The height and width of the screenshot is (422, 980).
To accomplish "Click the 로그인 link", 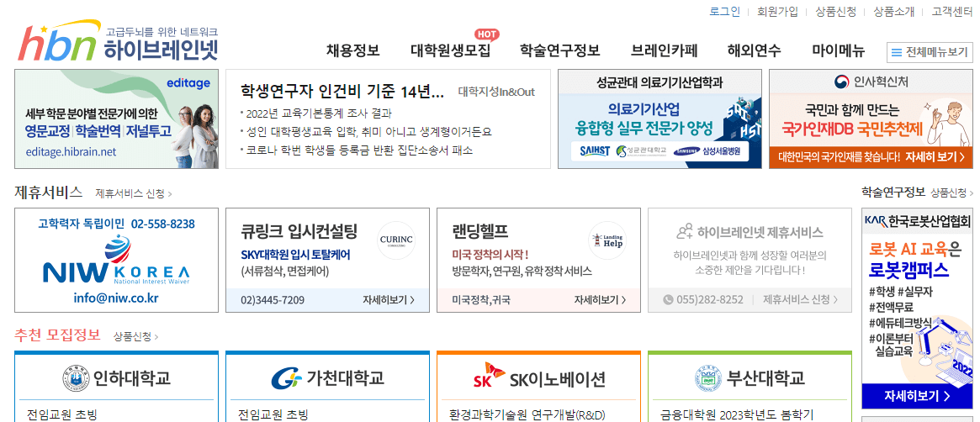I will tap(724, 11).
